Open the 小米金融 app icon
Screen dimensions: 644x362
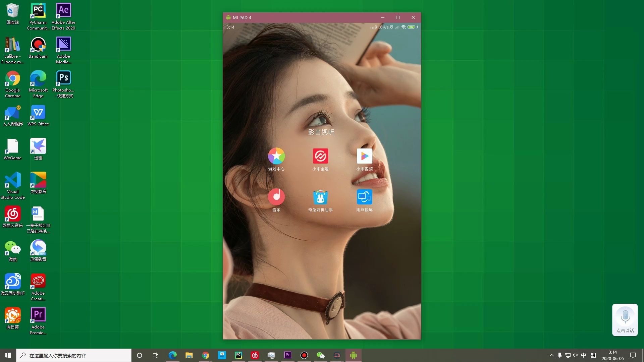[320, 156]
